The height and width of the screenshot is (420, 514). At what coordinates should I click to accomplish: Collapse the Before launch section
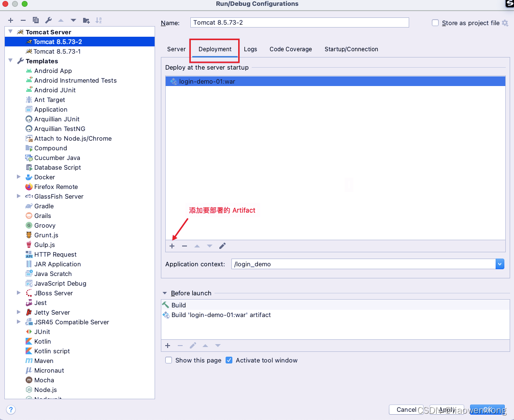tap(165, 293)
